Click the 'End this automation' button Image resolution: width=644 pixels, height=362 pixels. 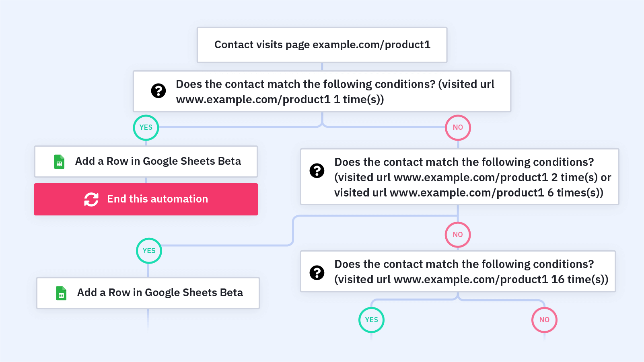(146, 199)
